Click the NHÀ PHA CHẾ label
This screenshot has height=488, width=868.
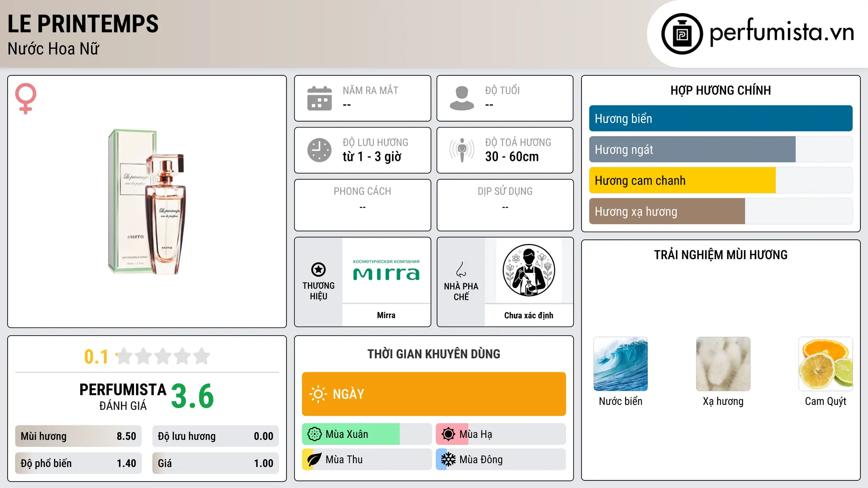coord(461,291)
